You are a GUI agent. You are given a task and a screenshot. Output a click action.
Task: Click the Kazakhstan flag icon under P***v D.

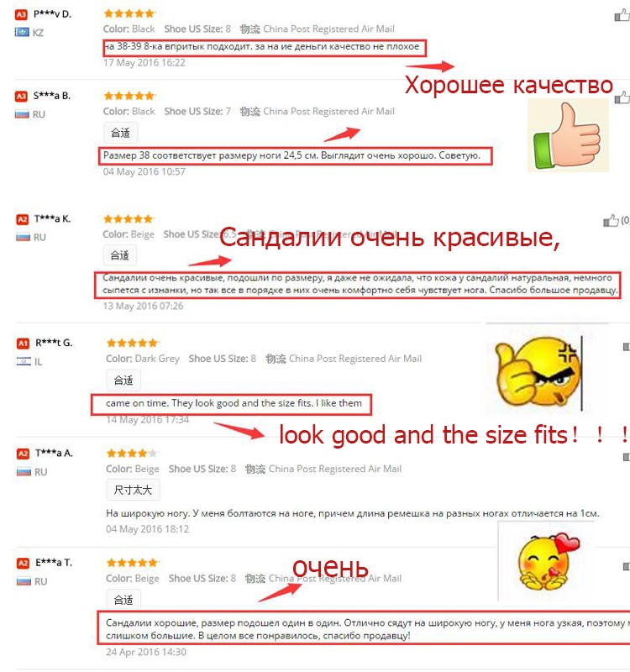click(x=22, y=32)
